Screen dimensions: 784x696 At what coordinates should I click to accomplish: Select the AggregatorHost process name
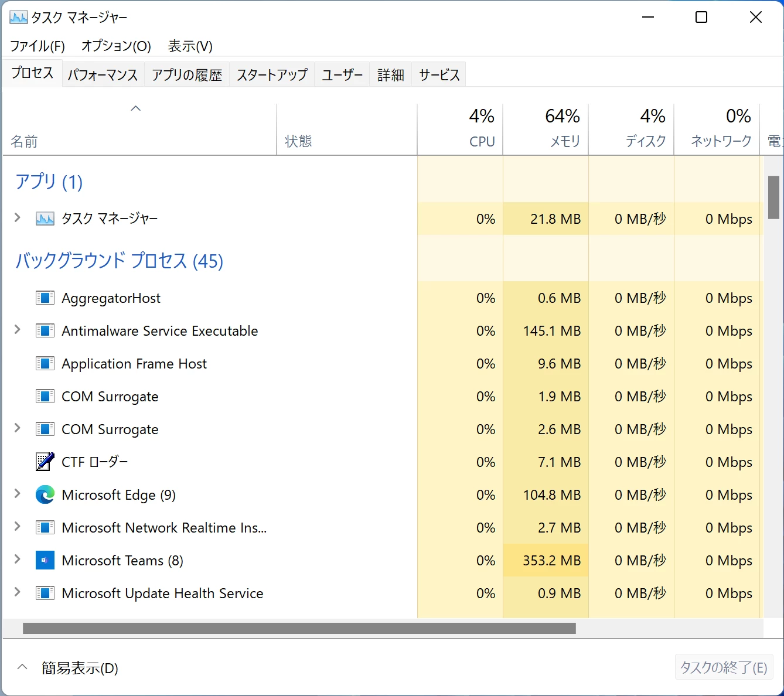click(x=111, y=298)
